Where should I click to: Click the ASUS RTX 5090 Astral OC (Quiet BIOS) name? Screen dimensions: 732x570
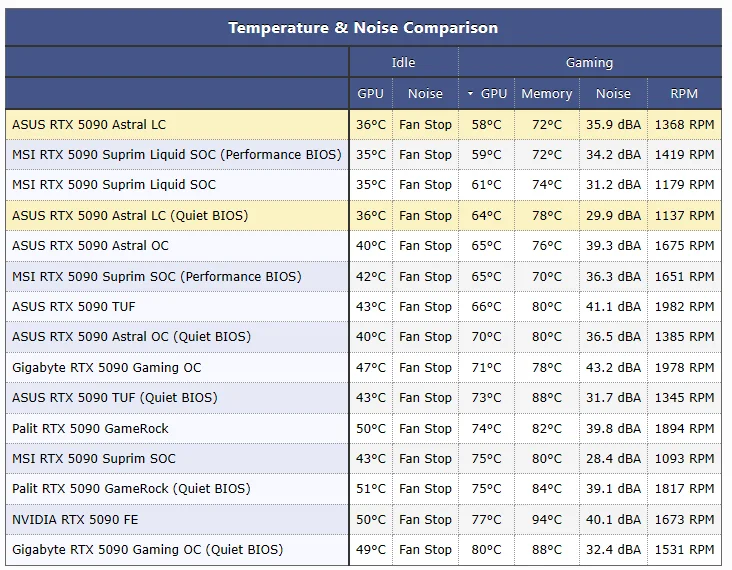coord(131,337)
